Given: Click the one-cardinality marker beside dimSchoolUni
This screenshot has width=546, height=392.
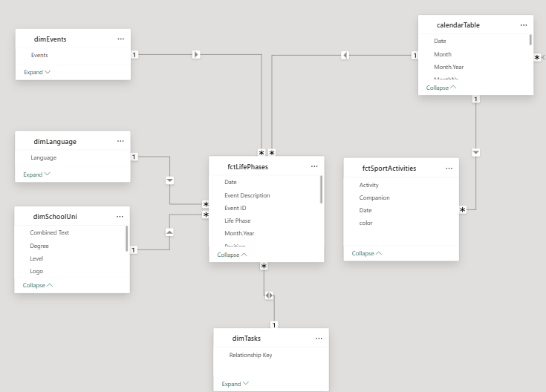Looking at the screenshot, I should click(x=134, y=250).
